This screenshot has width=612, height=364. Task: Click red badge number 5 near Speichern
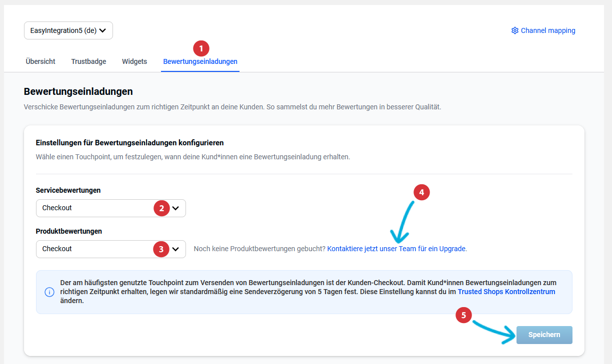(463, 315)
